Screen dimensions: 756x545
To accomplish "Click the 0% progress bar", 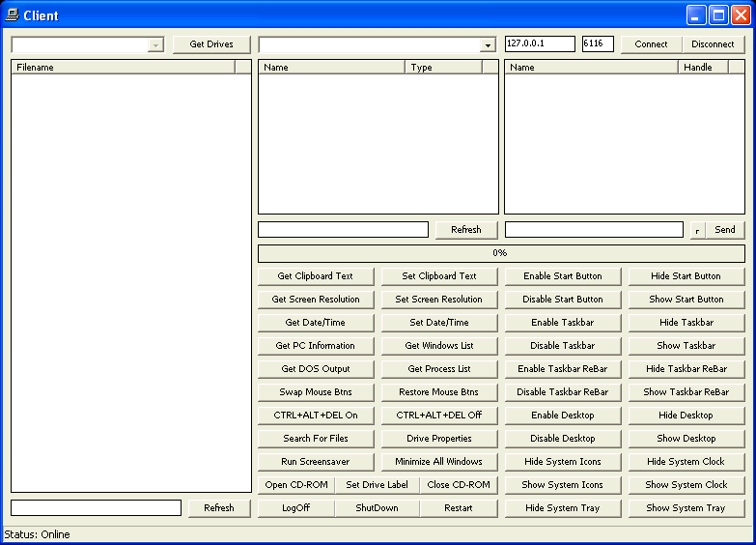I will [x=500, y=253].
